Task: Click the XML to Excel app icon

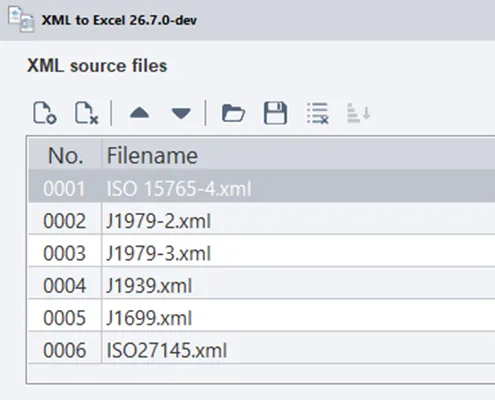Action: coord(21,19)
